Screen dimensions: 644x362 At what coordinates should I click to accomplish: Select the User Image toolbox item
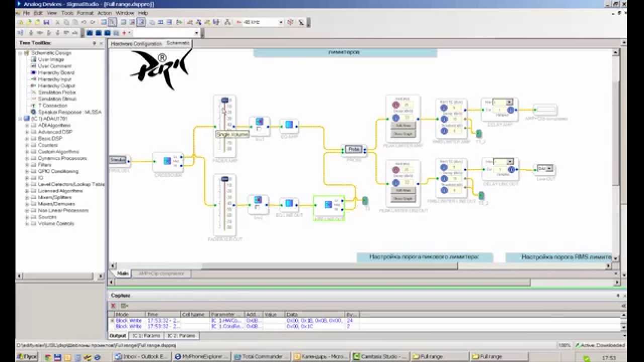[x=51, y=59]
